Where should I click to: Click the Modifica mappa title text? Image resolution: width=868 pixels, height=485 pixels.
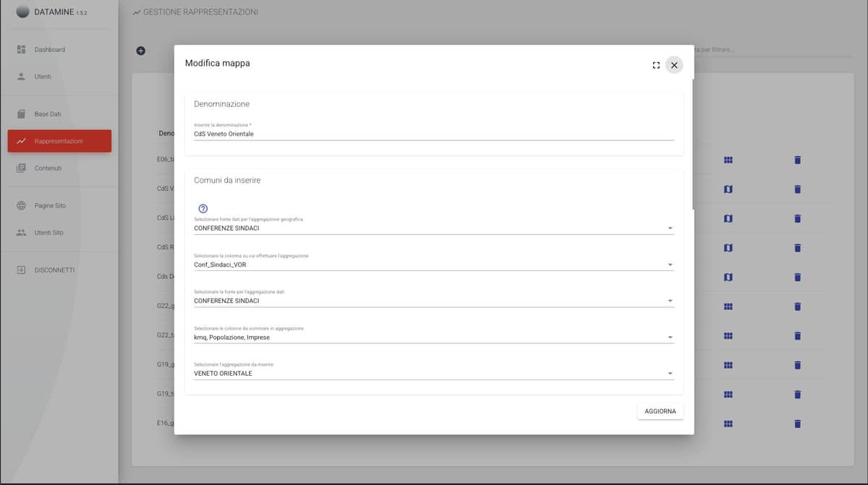click(218, 63)
